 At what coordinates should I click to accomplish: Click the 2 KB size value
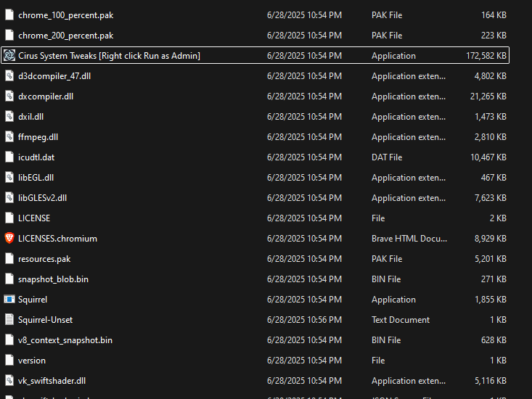498,218
